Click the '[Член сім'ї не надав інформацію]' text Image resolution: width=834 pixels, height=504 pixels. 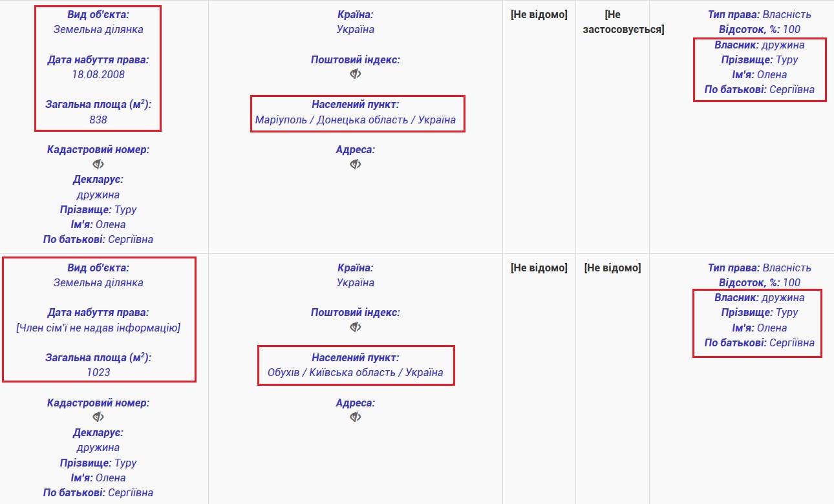[x=98, y=328]
